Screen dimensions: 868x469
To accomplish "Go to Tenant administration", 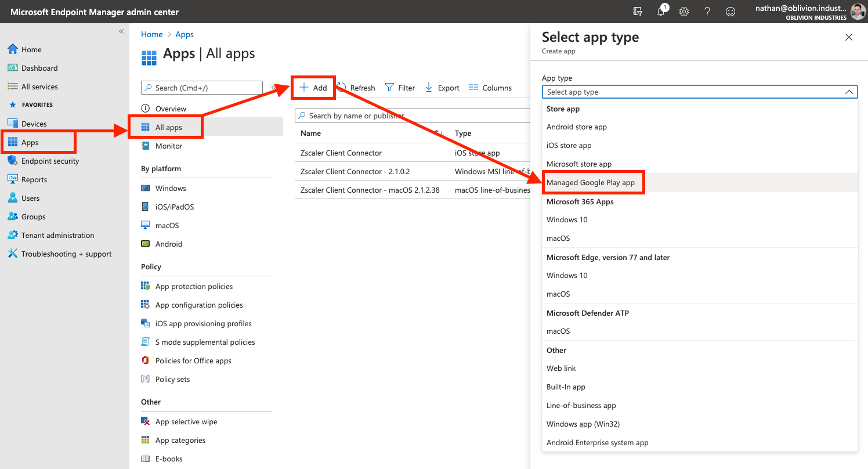I will 57,235.
